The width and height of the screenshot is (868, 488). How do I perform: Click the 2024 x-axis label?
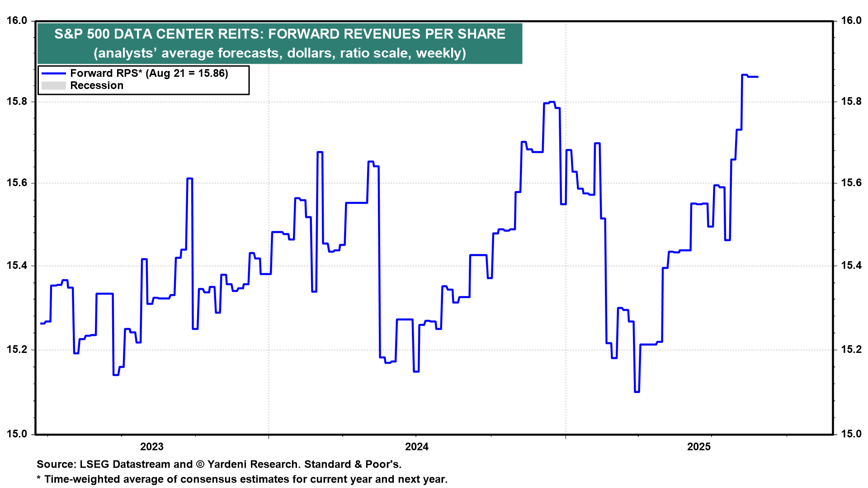click(416, 447)
